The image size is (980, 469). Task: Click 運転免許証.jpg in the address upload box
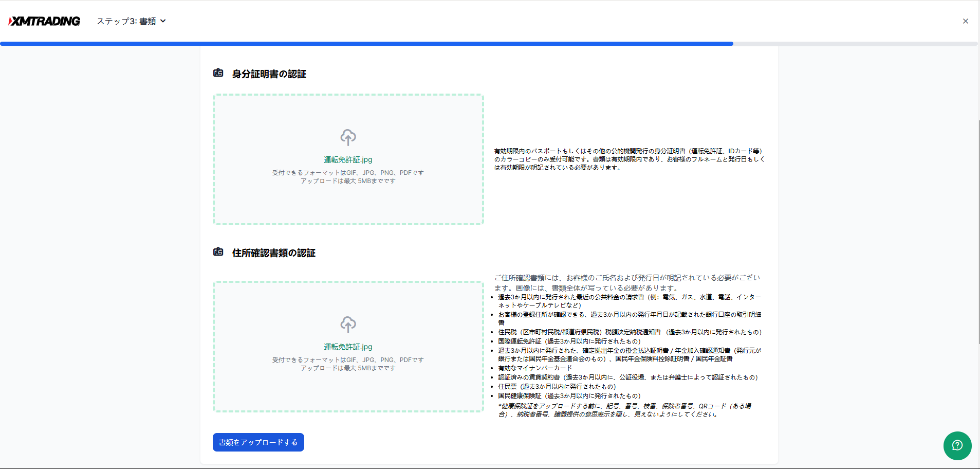(348, 347)
